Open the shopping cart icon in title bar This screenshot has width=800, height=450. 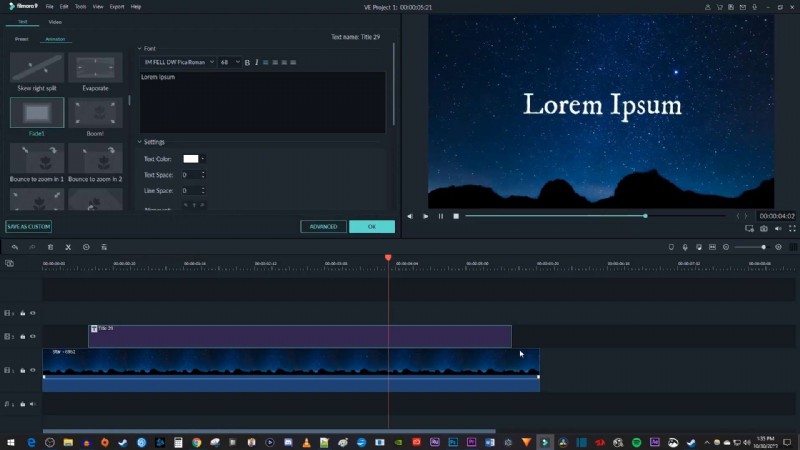[x=719, y=7]
